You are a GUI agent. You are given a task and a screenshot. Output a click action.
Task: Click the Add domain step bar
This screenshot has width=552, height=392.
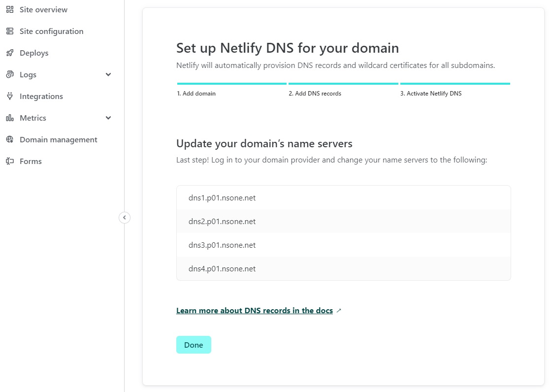point(231,84)
